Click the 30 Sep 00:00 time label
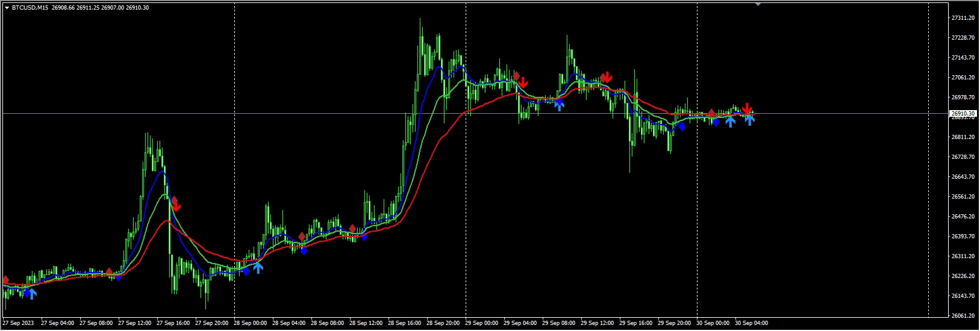Image resolution: width=980 pixels, height=331 pixels. click(x=713, y=323)
